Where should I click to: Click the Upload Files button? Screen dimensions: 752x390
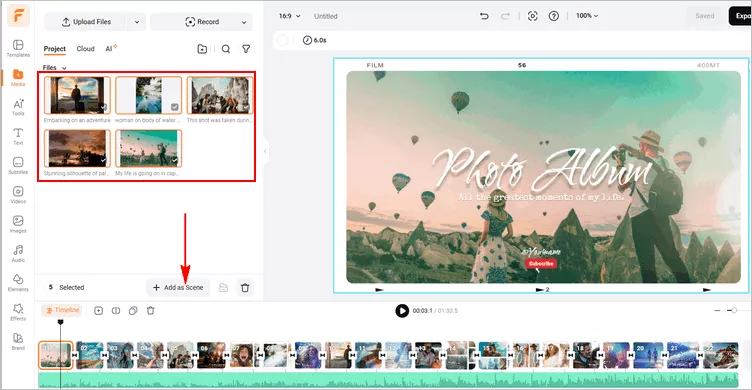86,22
